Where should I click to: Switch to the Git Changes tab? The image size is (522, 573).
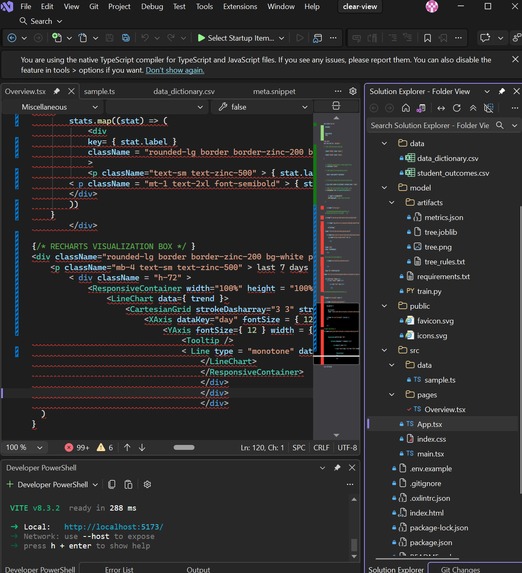460,569
